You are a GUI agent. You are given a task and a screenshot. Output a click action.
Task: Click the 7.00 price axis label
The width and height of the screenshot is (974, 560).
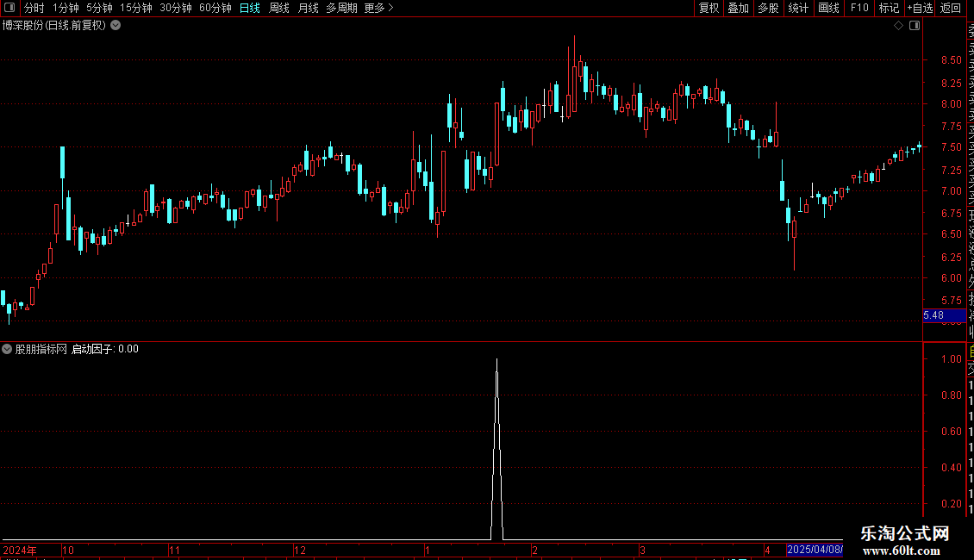(951, 191)
